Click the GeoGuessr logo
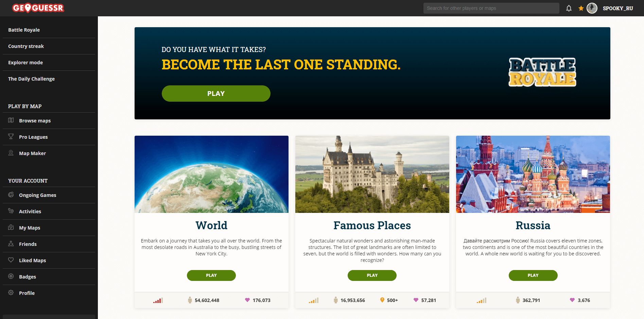 tap(38, 8)
